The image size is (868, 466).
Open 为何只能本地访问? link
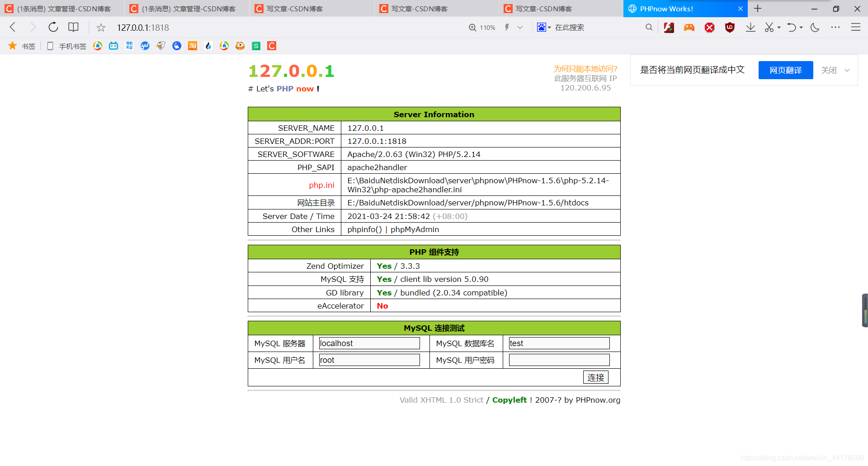tap(585, 69)
